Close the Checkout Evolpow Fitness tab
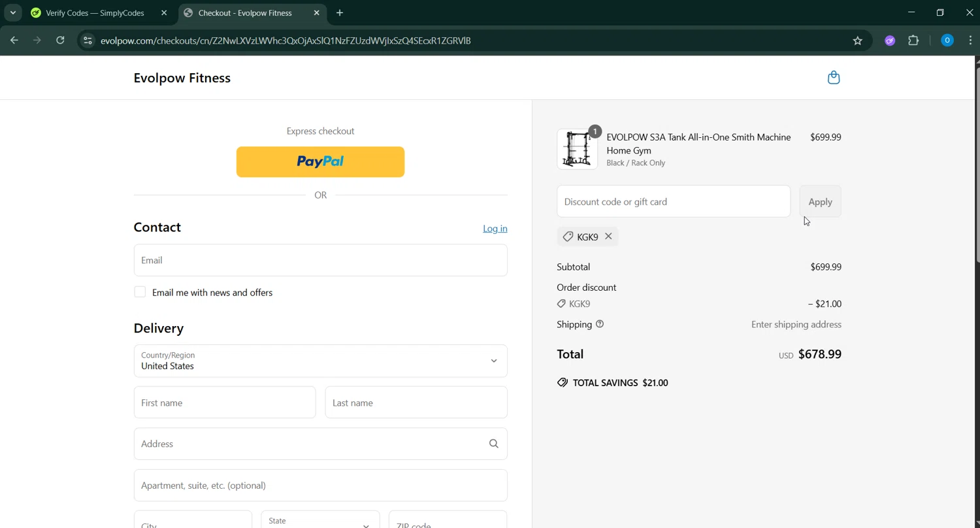 tap(317, 13)
